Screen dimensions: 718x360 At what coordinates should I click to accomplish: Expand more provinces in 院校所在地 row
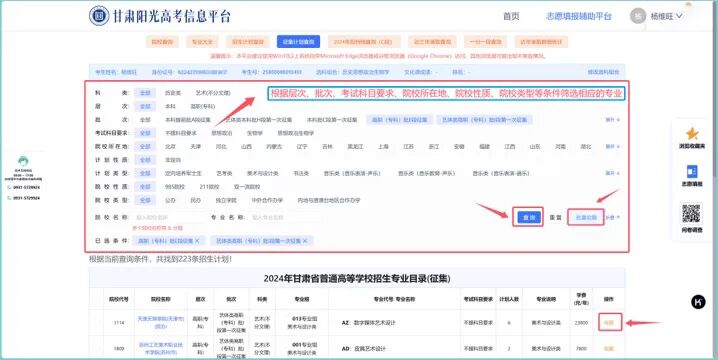(x=613, y=147)
